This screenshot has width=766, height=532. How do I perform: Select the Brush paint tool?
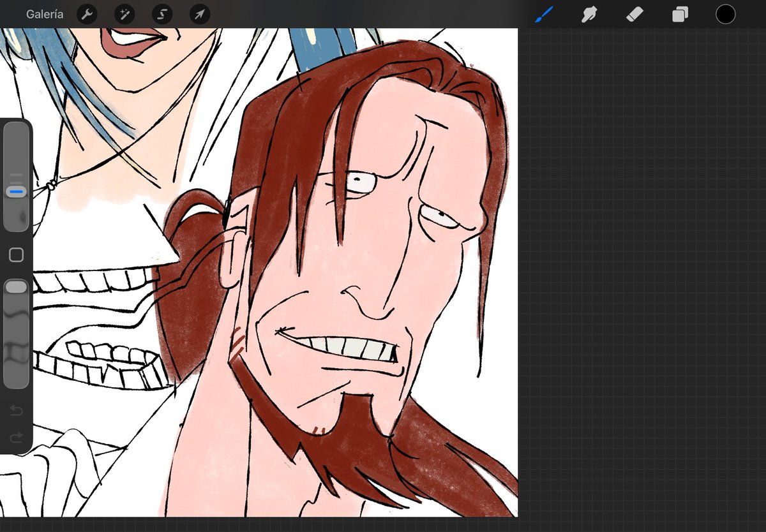[544, 14]
